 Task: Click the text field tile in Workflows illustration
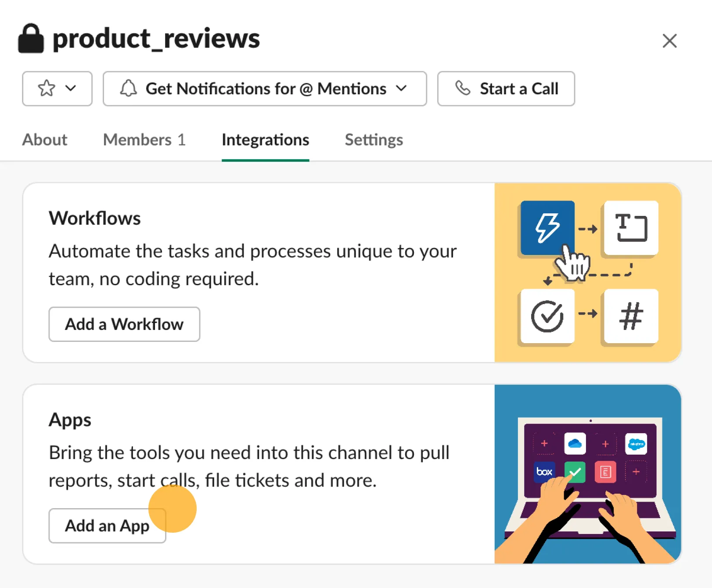pos(631,228)
